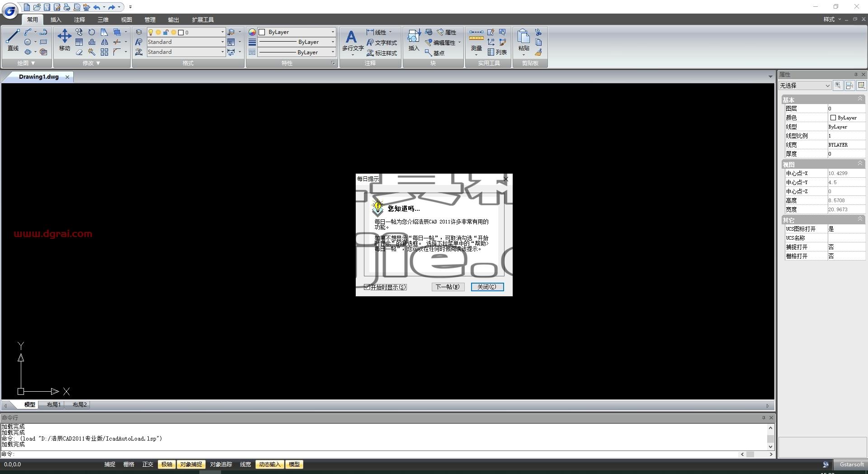Toggle 栅格 grid in status bar

(x=129, y=465)
